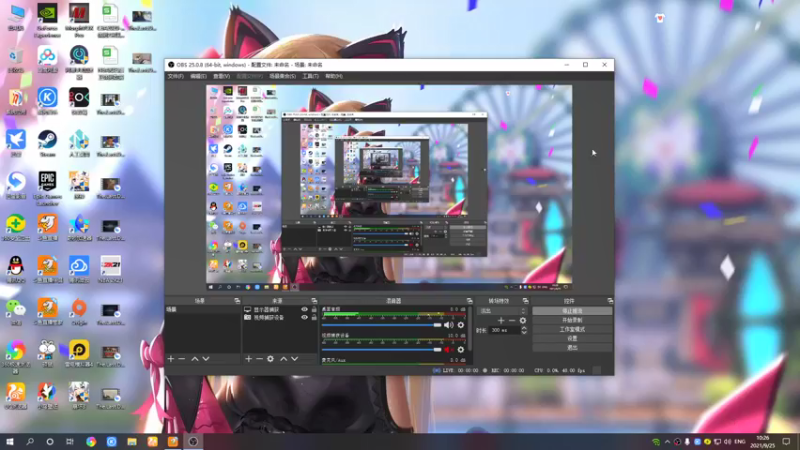Open the Windows Start menu
This screenshot has height=450, width=800.
10,442
